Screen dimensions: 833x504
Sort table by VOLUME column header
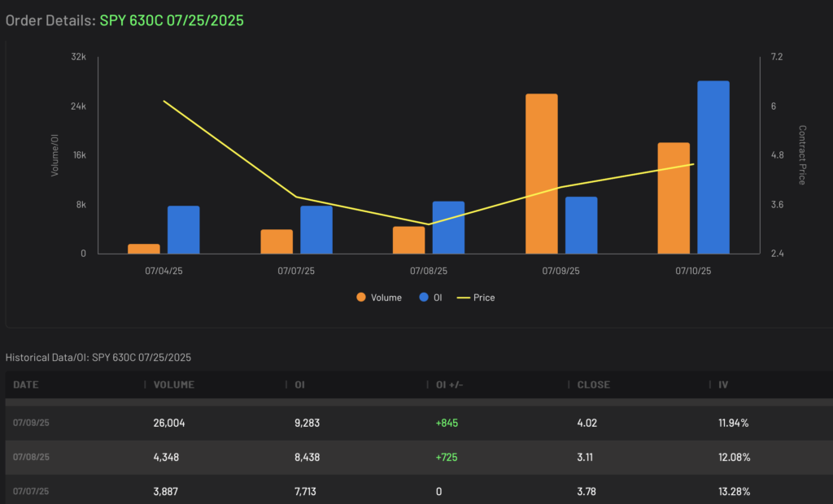click(174, 385)
